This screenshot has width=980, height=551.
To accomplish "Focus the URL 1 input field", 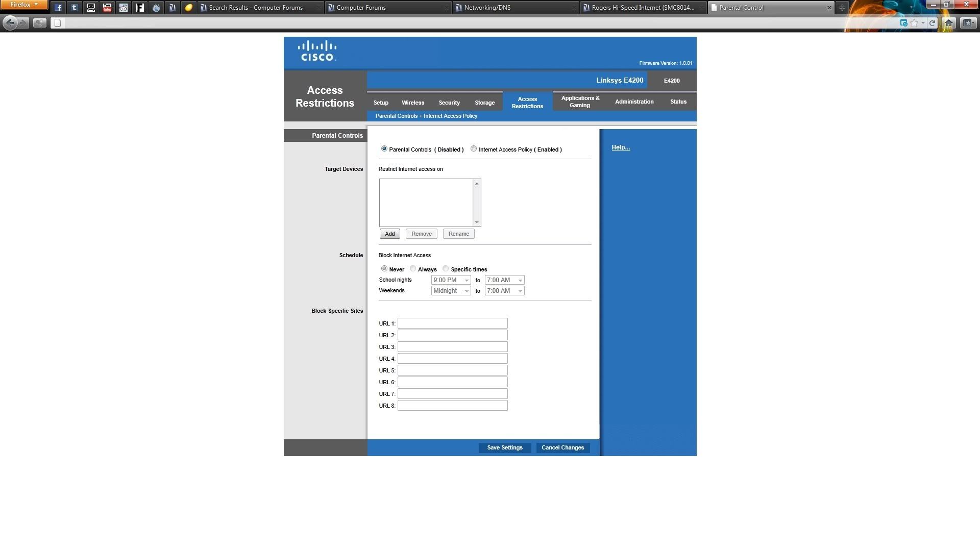I will pyautogui.click(x=453, y=323).
